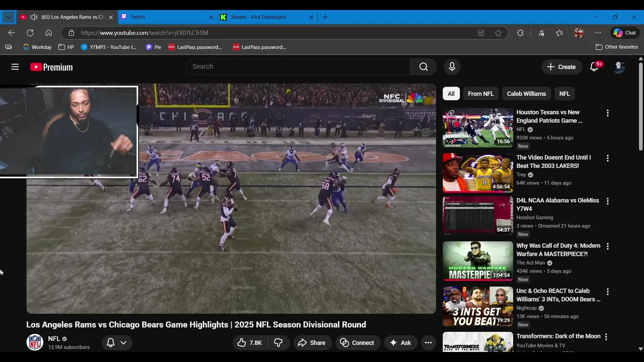Open the YouTube hamburger guide menu
This screenshot has width=644, height=362.
[x=15, y=67]
